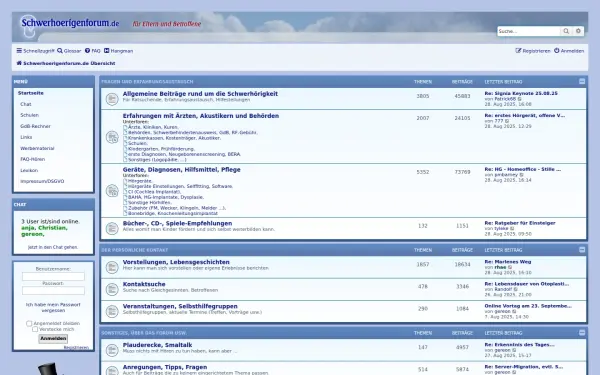
Task: Click the Anmelden login button
Action: point(53,339)
